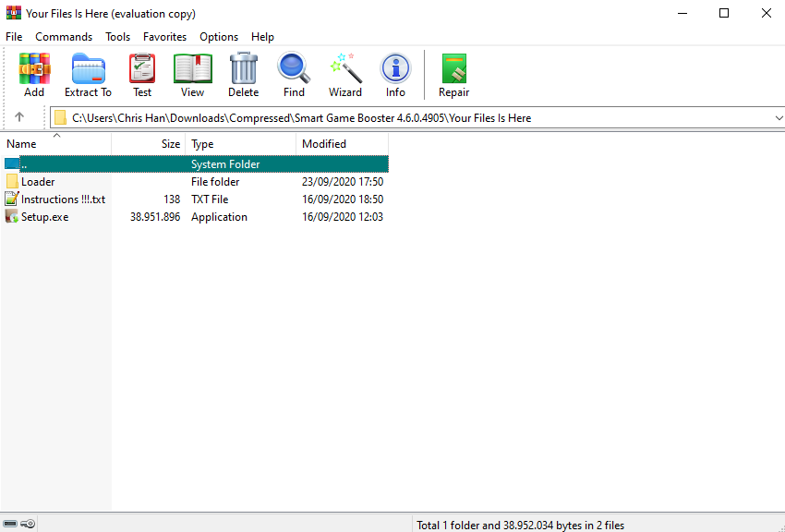Close the WinRAR window
The width and height of the screenshot is (785, 532).
click(766, 14)
